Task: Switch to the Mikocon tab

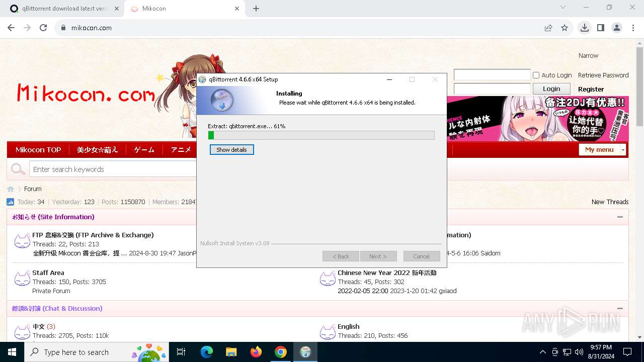Action: (185, 9)
